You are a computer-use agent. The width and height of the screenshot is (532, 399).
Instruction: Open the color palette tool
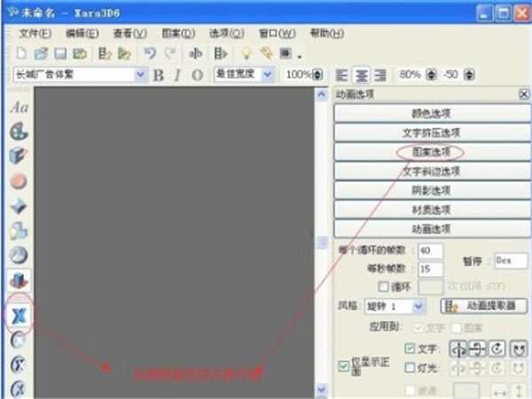(19, 131)
